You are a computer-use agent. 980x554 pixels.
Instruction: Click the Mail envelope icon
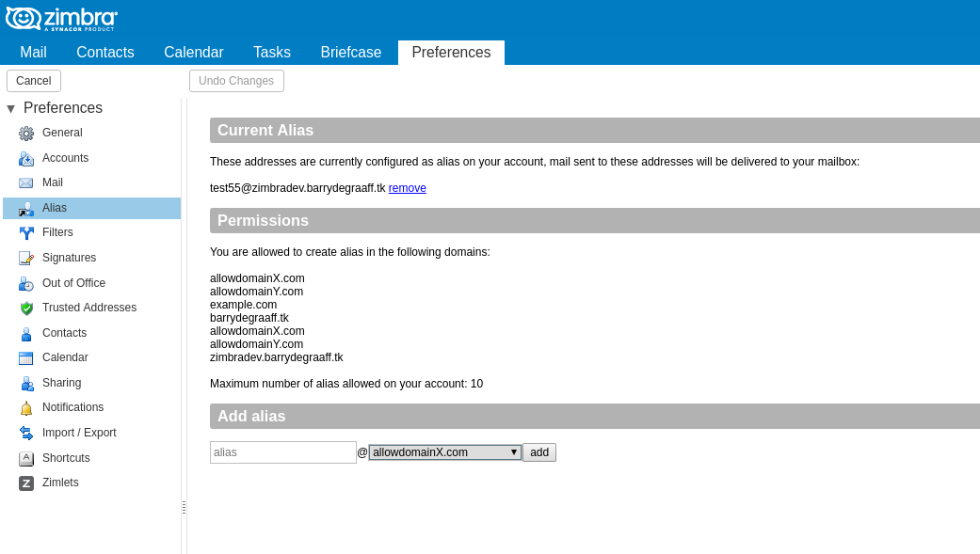pyautogui.click(x=26, y=183)
